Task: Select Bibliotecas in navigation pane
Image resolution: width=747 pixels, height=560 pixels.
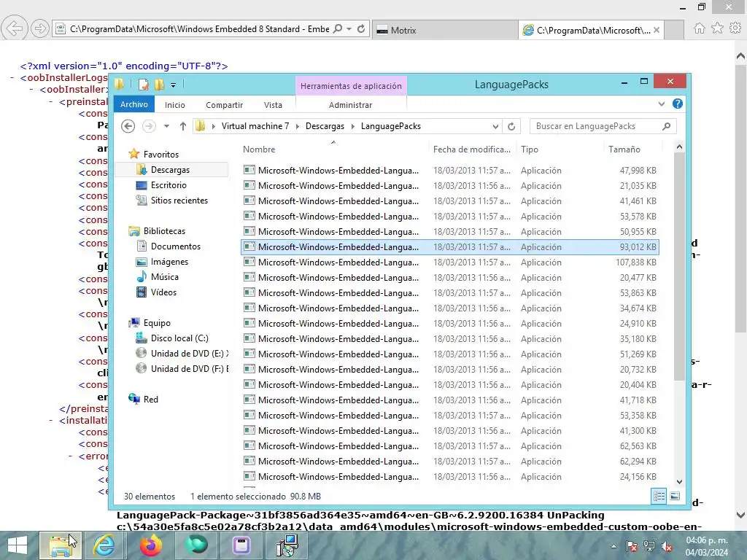Action: [164, 231]
